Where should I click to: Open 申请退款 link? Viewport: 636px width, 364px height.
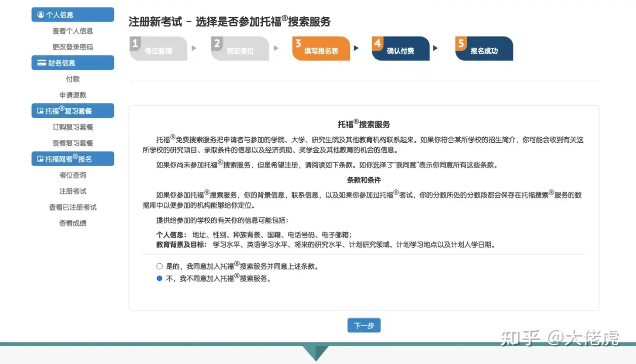tap(72, 95)
